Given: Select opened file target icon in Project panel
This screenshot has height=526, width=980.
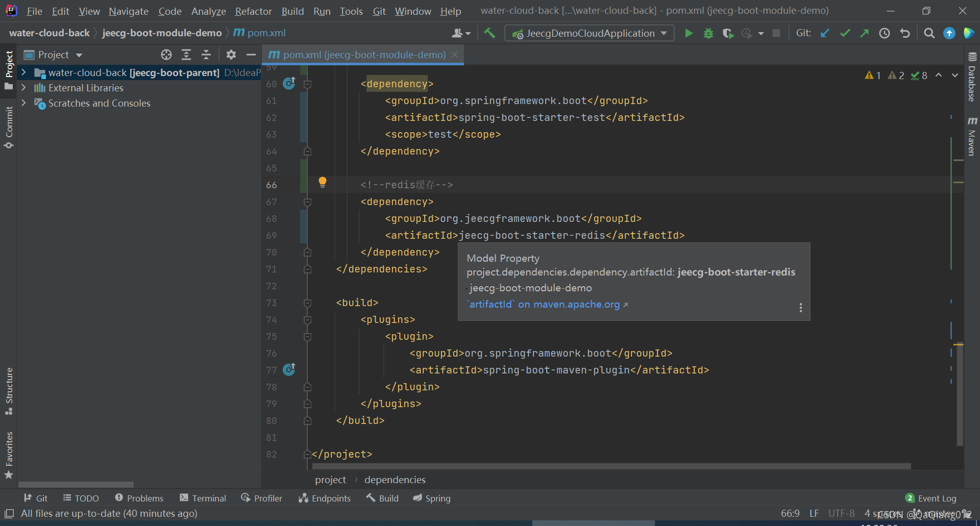Looking at the screenshot, I should [166, 55].
